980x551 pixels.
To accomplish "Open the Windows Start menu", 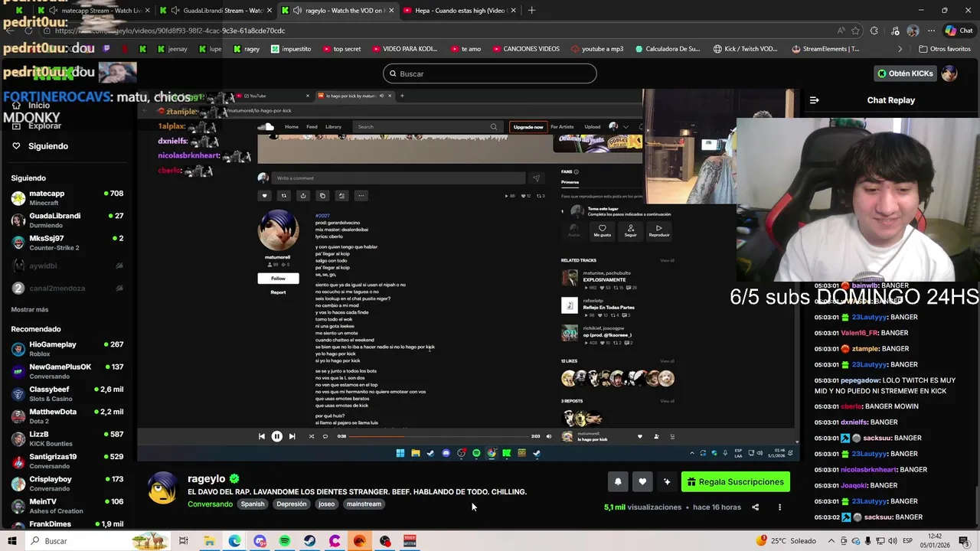I will (x=12, y=541).
